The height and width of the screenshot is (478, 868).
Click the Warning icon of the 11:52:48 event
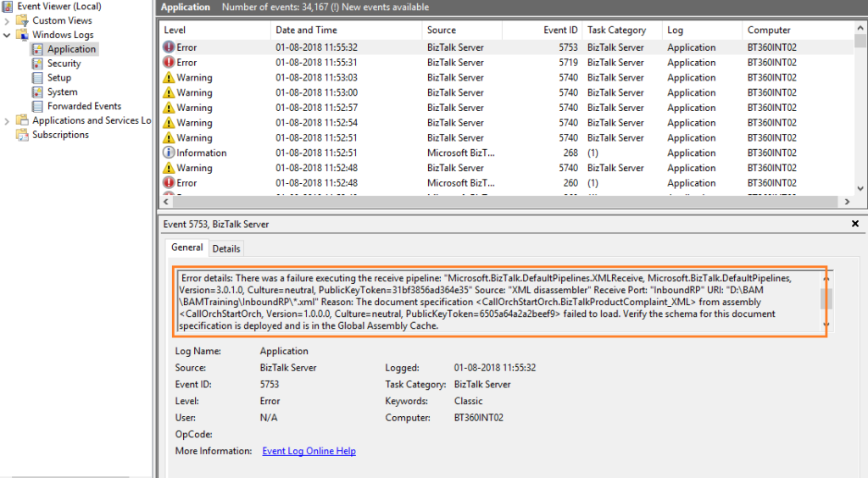pyautogui.click(x=169, y=168)
